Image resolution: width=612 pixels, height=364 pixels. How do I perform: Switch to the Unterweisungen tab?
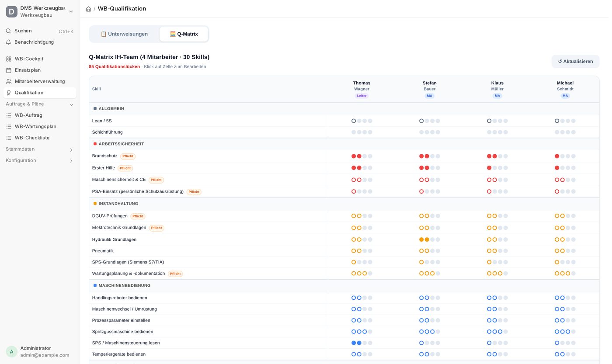pos(124,34)
